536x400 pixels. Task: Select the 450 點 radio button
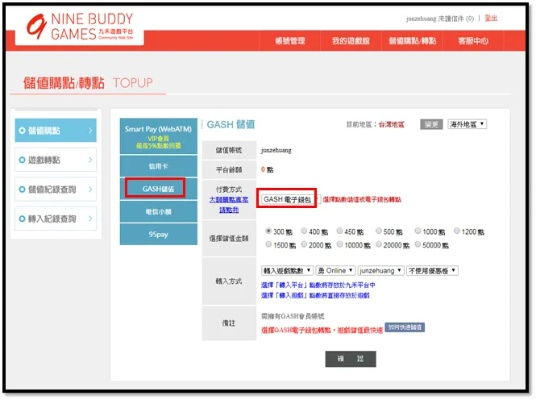click(339, 231)
